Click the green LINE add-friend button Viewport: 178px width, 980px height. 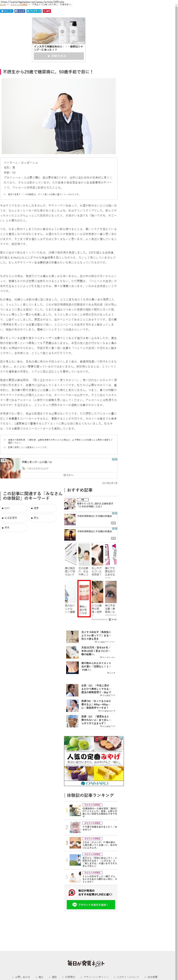click(x=91, y=905)
